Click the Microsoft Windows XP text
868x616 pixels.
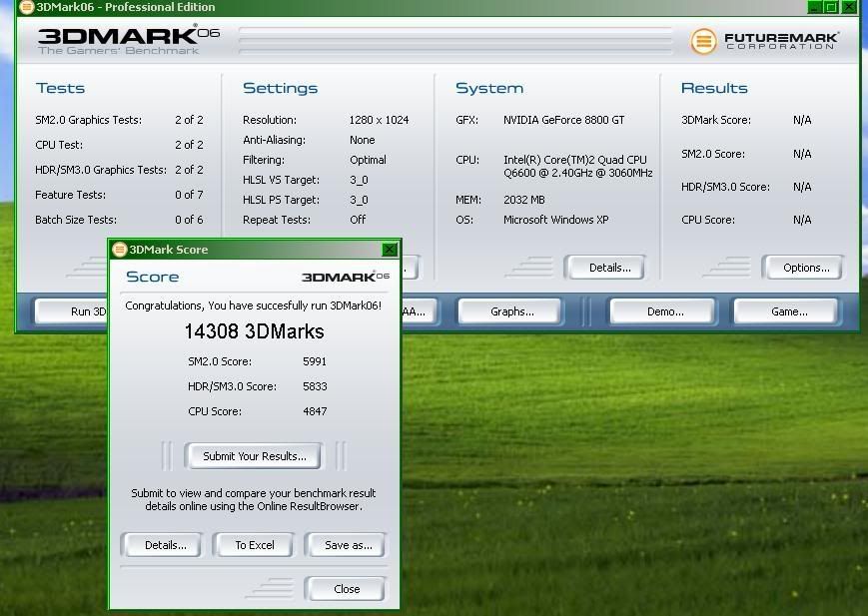(x=555, y=220)
